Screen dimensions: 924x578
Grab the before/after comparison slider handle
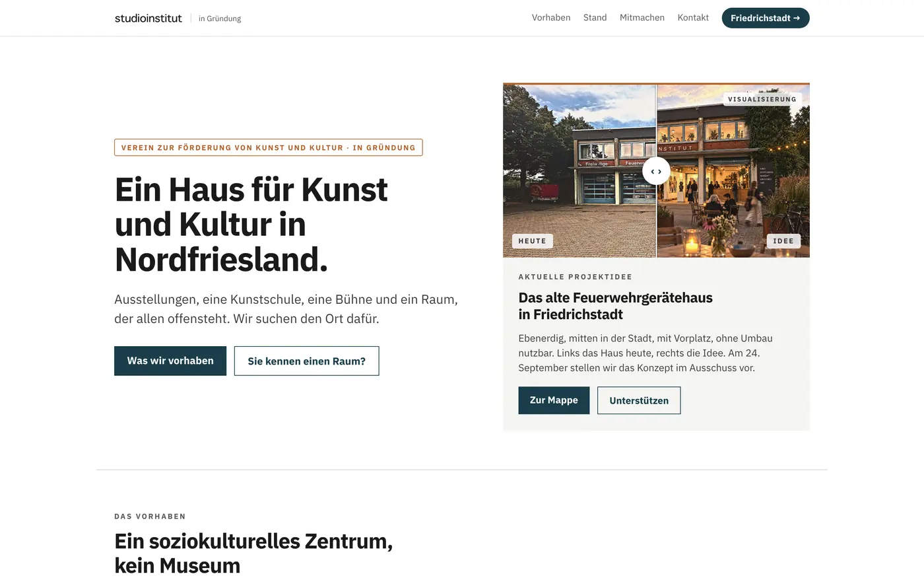tap(656, 171)
